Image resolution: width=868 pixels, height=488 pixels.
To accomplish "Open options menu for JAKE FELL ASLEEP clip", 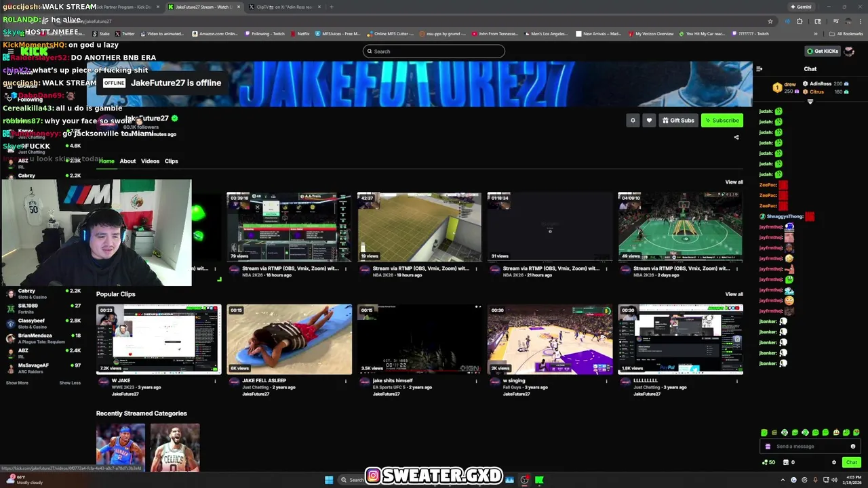I will point(346,381).
